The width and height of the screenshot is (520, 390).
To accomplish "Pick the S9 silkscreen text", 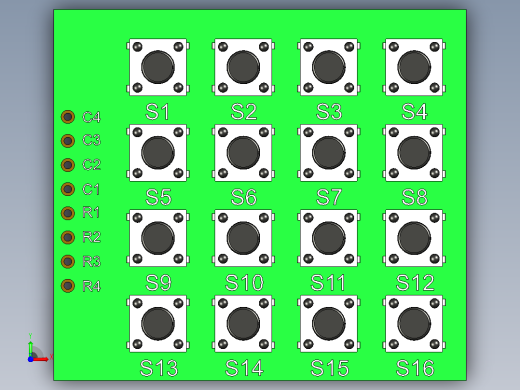I will [x=158, y=283].
